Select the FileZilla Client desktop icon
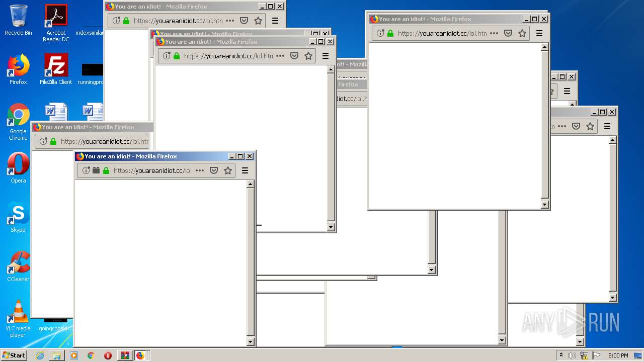The width and height of the screenshot is (644, 362). tap(56, 69)
